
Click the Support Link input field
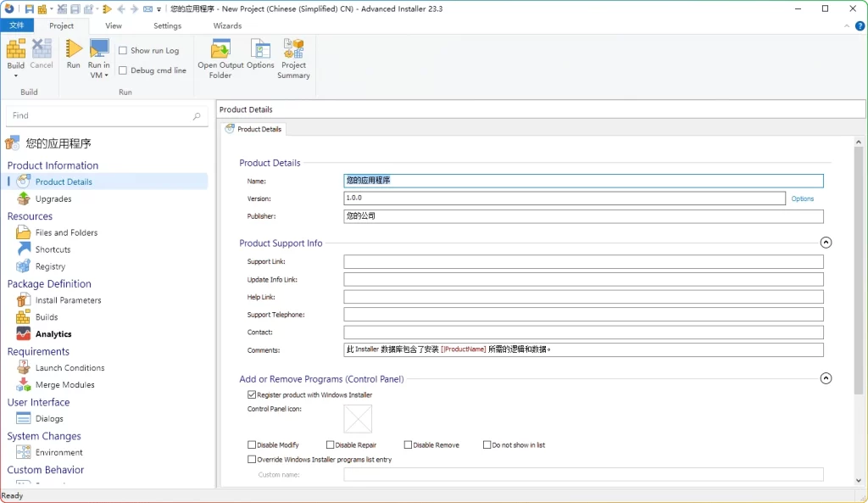(583, 262)
